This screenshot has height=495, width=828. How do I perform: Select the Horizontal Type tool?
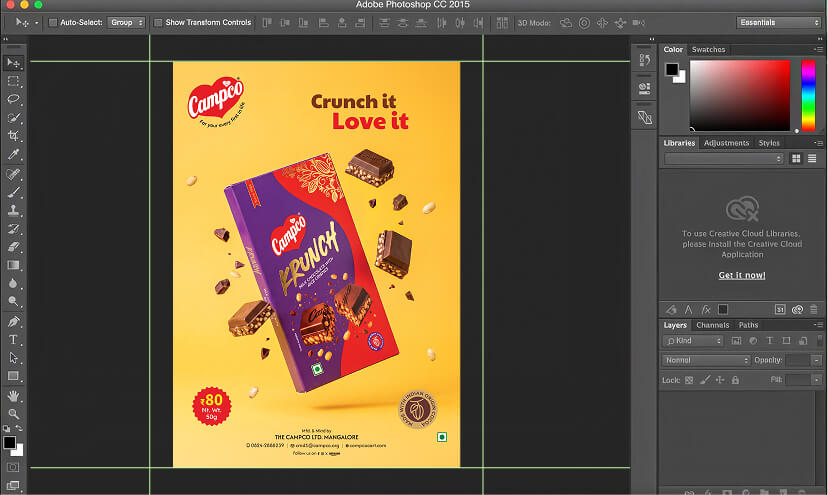pos(13,340)
